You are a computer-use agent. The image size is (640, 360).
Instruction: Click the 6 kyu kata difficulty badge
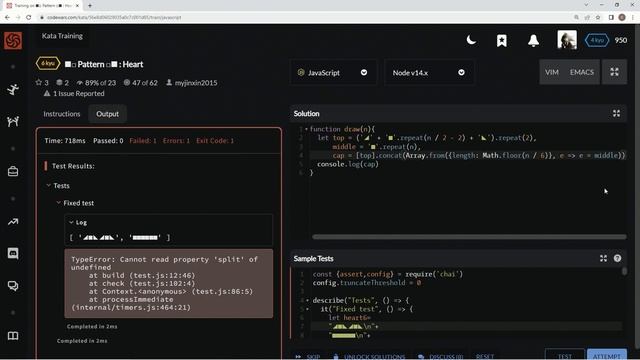click(48, 63)
